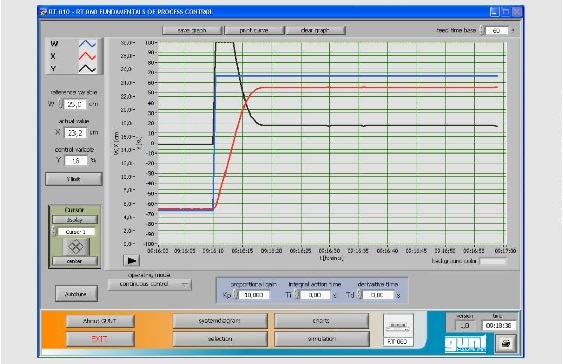
Task: Step the feed time base value
Action: (x=482, y=31)
